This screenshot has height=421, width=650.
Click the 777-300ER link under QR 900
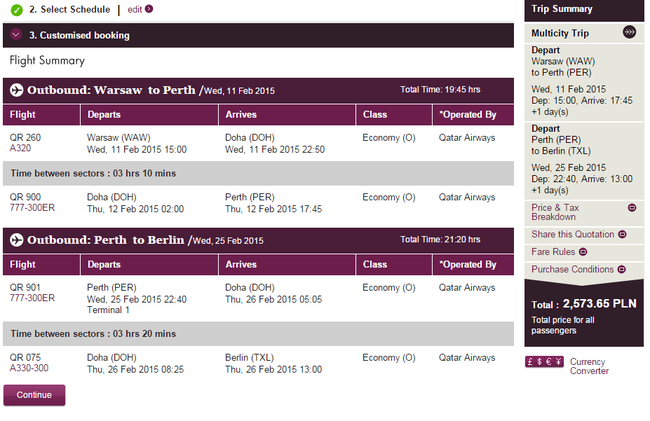[x=32, y=208]
